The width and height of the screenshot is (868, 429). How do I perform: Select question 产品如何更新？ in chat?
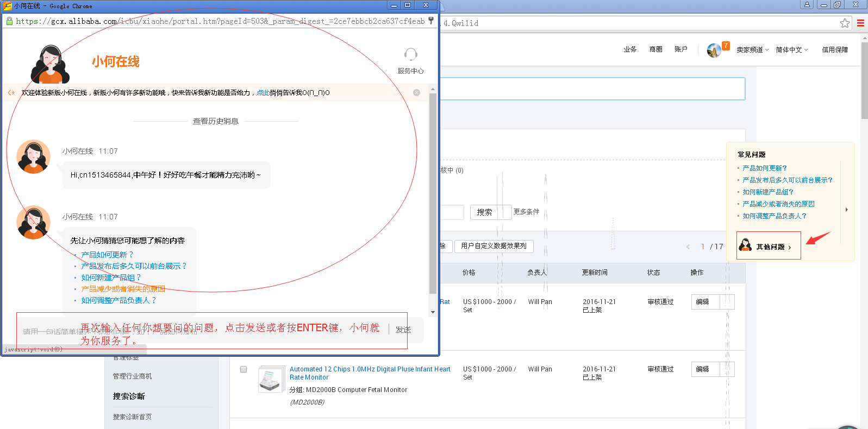pyautogui.click(x=107, y=255)
